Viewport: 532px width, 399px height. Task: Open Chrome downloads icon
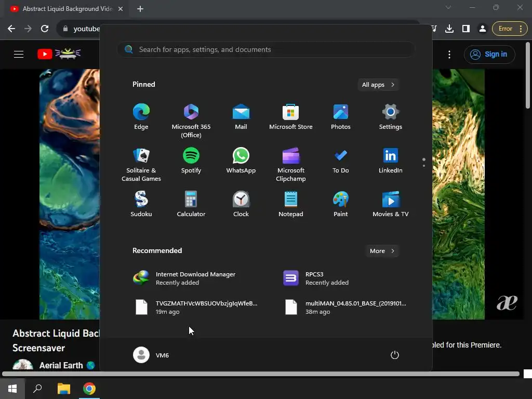click(x=449, y=29)
